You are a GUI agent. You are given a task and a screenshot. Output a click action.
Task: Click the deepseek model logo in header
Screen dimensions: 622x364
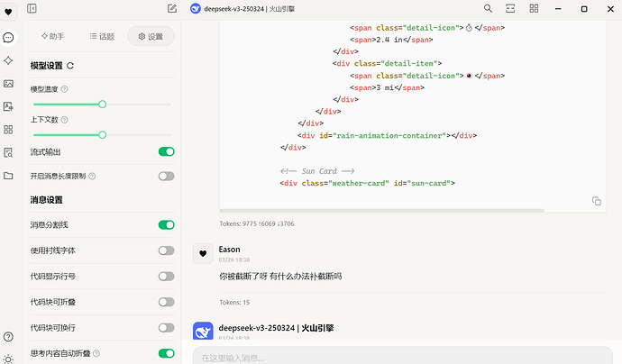coord(196,8)
